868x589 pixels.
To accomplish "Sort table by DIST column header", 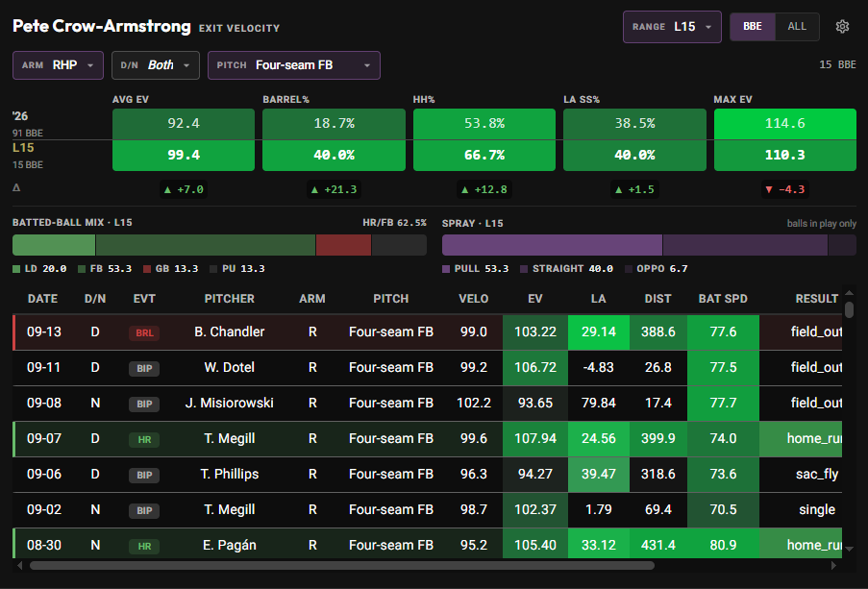I will click(x=657, y=299).
